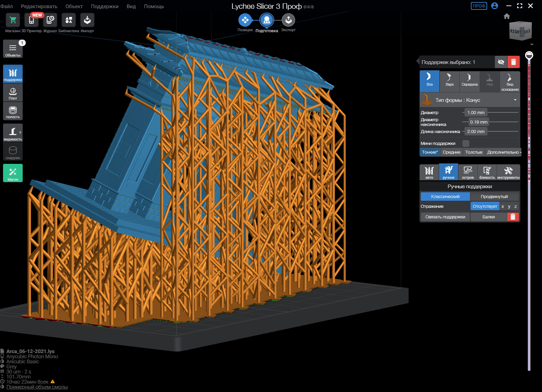Screen dimensions: 542x392
Task: Open the Library (Библиотека) icon
Action: (x=69, y=20)
